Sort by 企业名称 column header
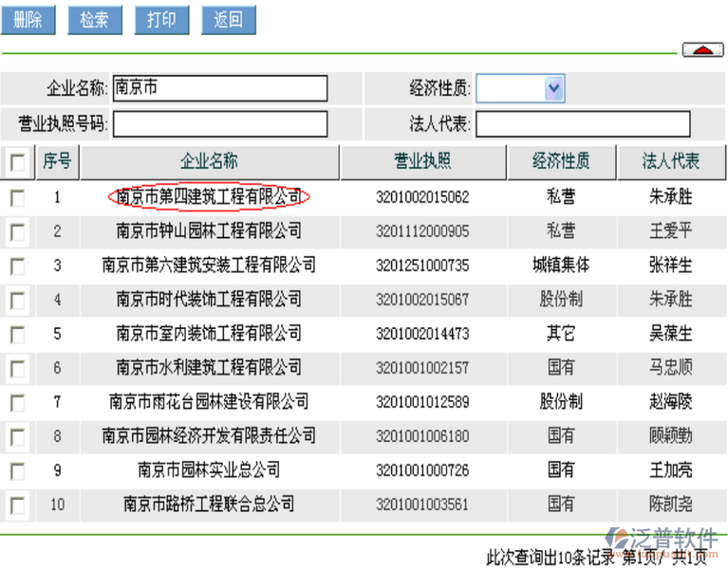 coord(209,161)
